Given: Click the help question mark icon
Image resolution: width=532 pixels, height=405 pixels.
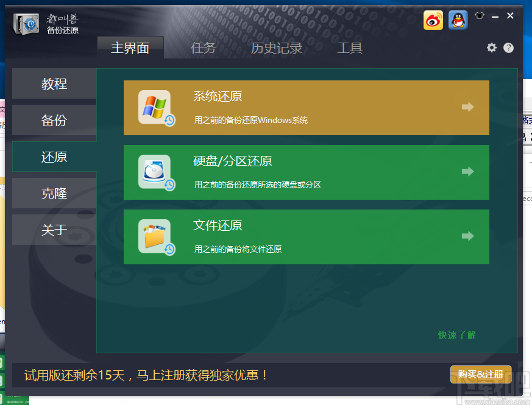Looking at the screenshot, I should [x=508, y=48].
